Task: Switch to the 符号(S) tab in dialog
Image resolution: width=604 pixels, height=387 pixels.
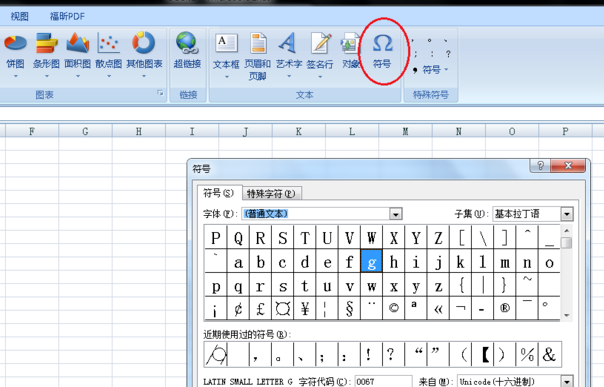Action: tap(219, 193)
